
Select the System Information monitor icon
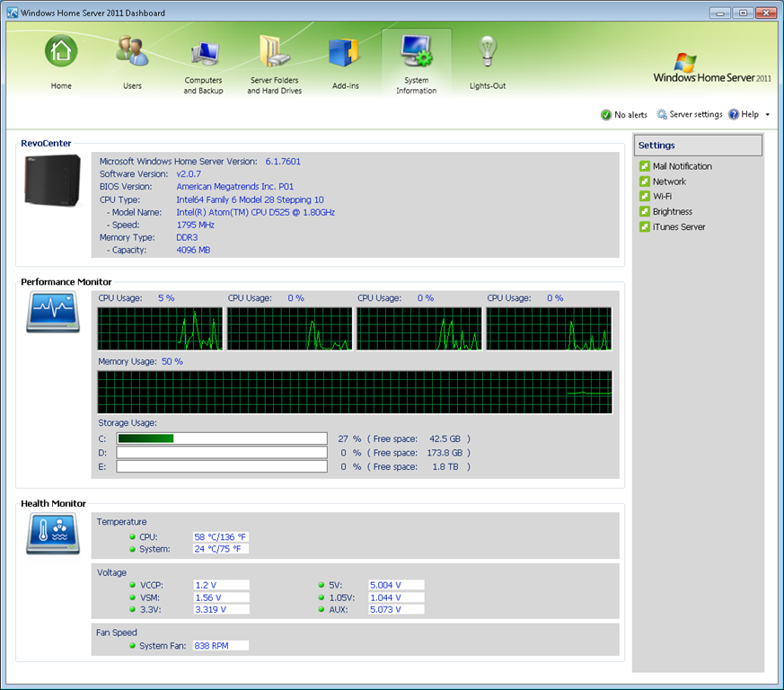point(417,51)
